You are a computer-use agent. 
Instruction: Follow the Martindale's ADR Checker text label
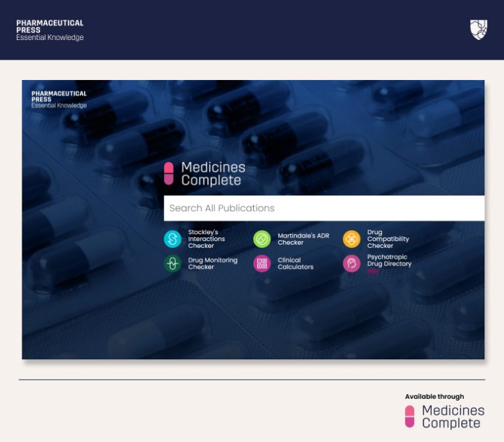pyautogui.click(x=303, y=239)
